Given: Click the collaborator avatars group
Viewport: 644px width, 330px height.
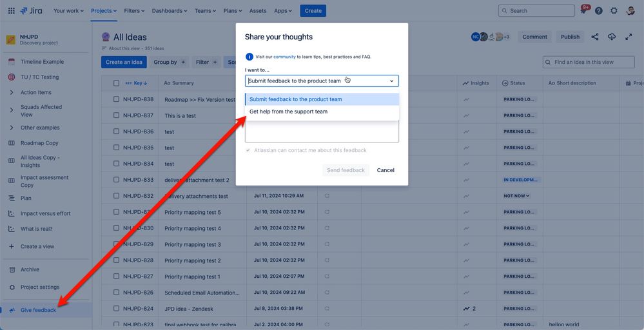Looking at the screenshot, I should (490, 37).
